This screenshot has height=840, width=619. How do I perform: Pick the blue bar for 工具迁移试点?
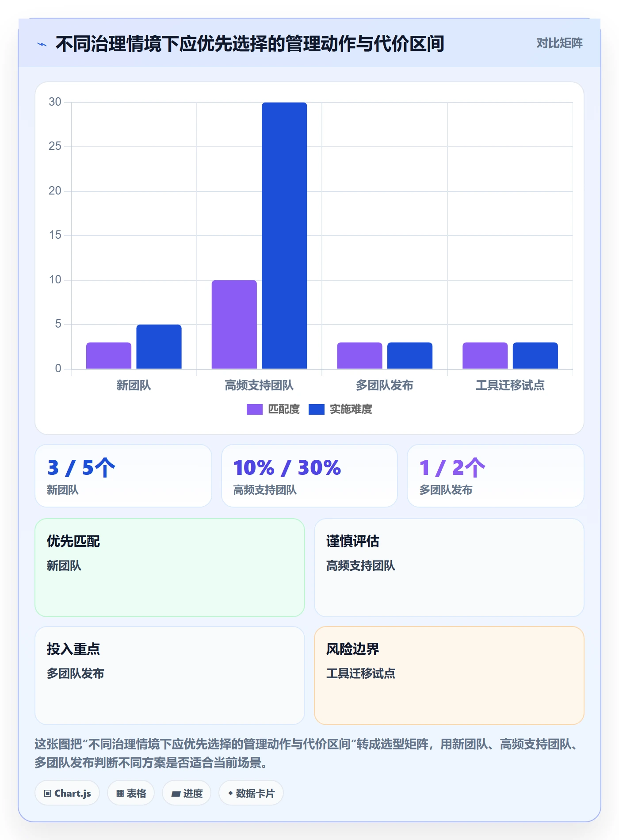click(535, 355)
